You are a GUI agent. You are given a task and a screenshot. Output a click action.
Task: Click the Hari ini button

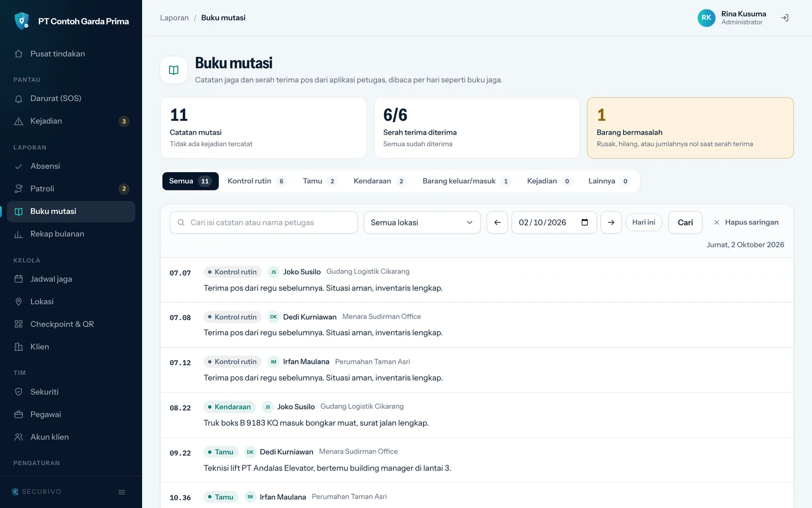coord(644,223)
